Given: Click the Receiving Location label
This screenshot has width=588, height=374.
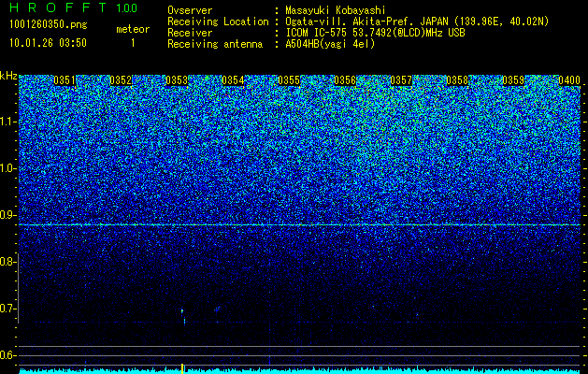Looking at the screenshot, I should tap(218, 22).
